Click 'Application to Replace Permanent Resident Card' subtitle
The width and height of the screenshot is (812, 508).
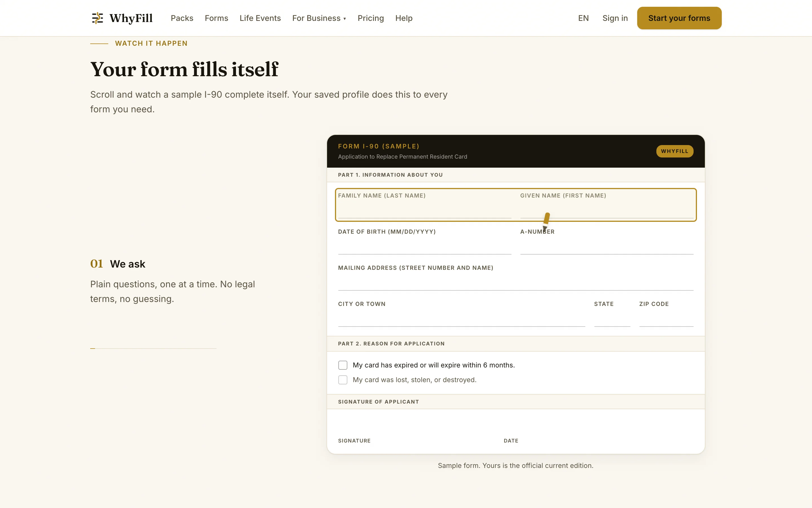(x=402, y=157)
